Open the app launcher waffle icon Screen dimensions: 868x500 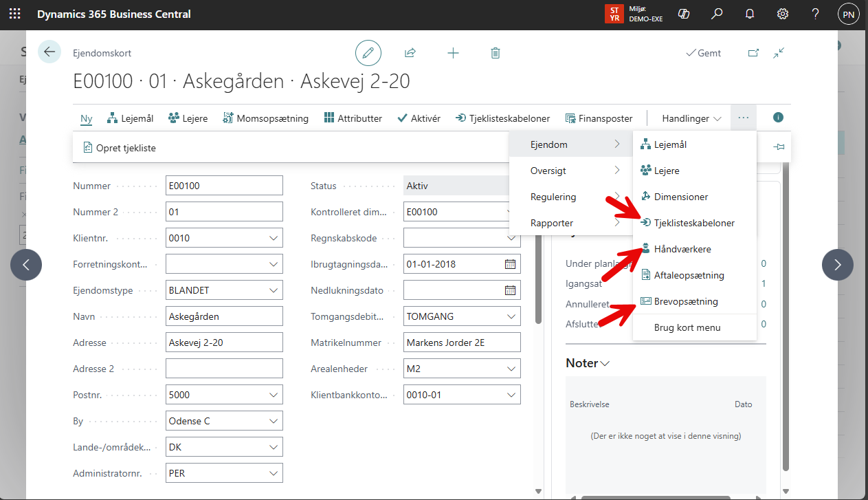[14, 14]
